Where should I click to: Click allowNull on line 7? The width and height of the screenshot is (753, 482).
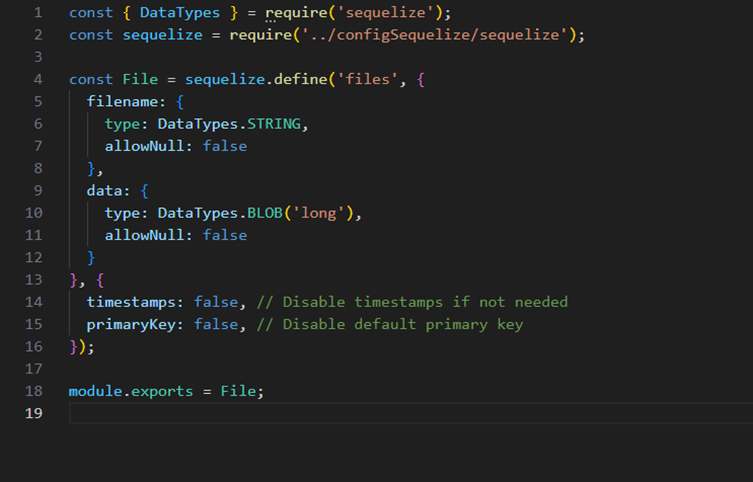144,146
